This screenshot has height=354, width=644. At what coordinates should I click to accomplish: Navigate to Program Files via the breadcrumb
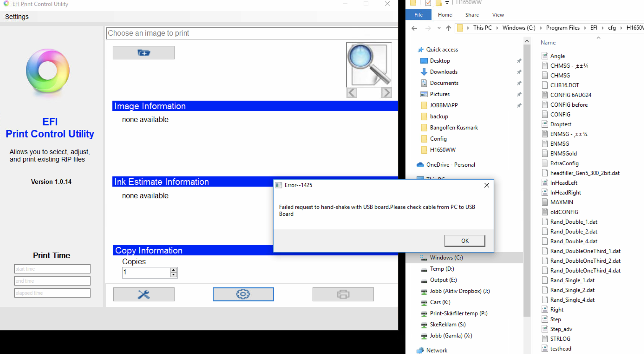[563, 28]
